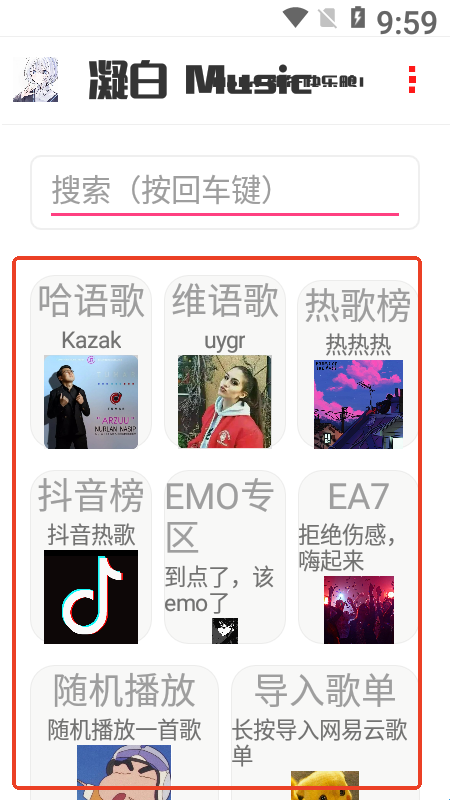Open the 热歌榜 hot songs chart title
The width and height of the screenshot is (450, 800).
click(x=358, y=306)
